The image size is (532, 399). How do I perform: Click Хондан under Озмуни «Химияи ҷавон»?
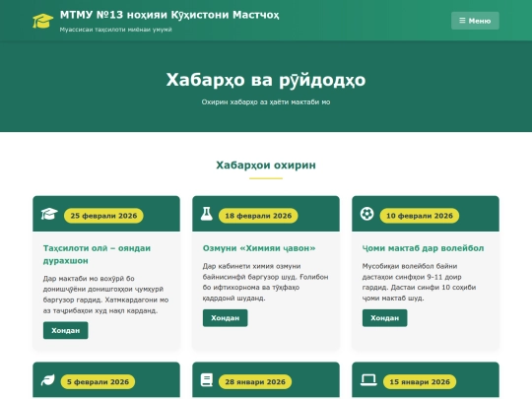tap(225, 318)
